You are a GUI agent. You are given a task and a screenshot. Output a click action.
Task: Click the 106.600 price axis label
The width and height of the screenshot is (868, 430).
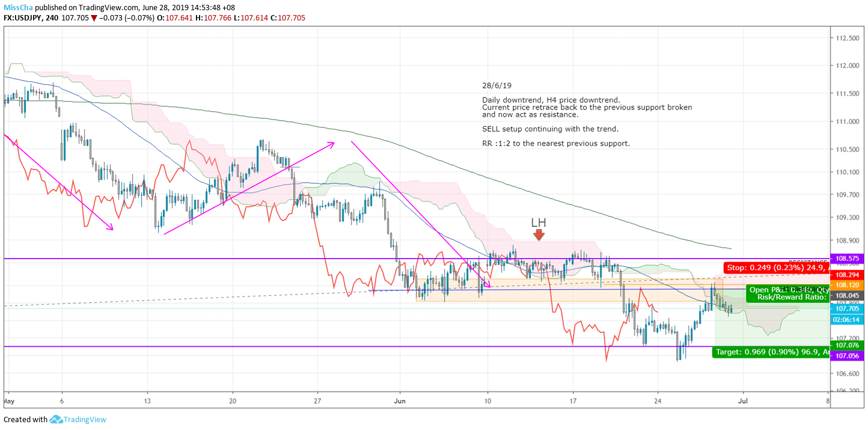coord(846,373)
